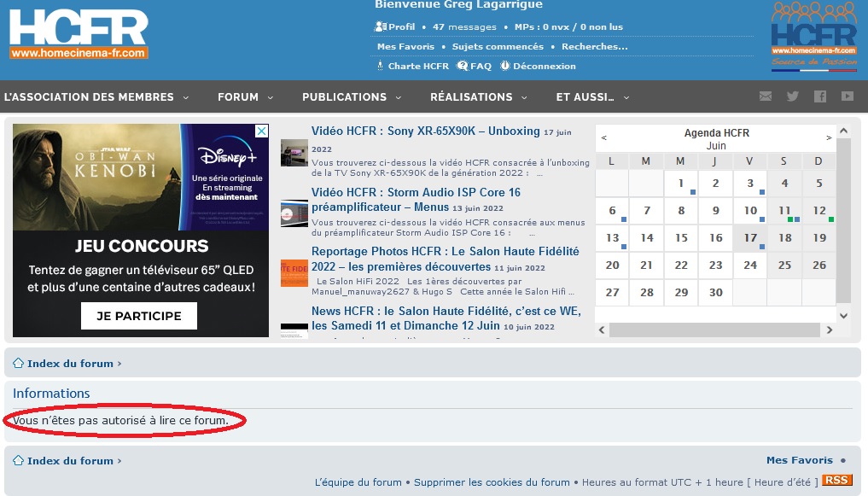The image size is (868, 496).
Task: Select June 17 in the agenda calendar
Action: [750, 238]
